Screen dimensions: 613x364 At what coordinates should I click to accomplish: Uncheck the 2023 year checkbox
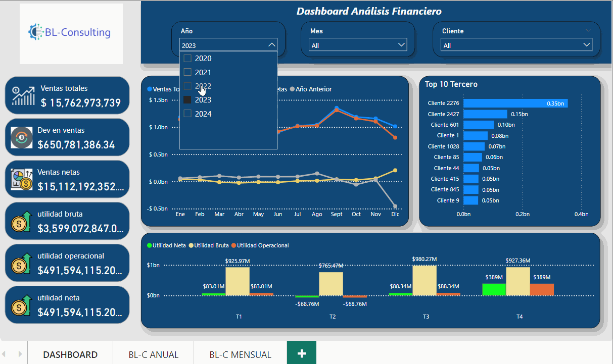pos(187,100)
